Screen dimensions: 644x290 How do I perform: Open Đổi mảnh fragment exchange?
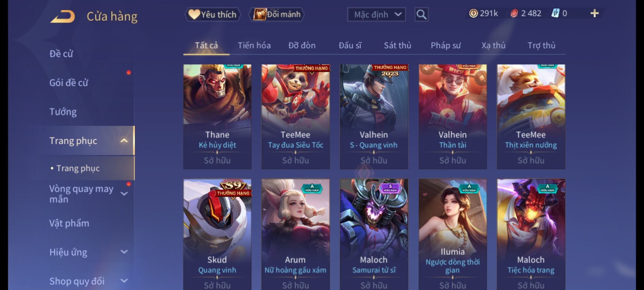(x=277, y=15)
